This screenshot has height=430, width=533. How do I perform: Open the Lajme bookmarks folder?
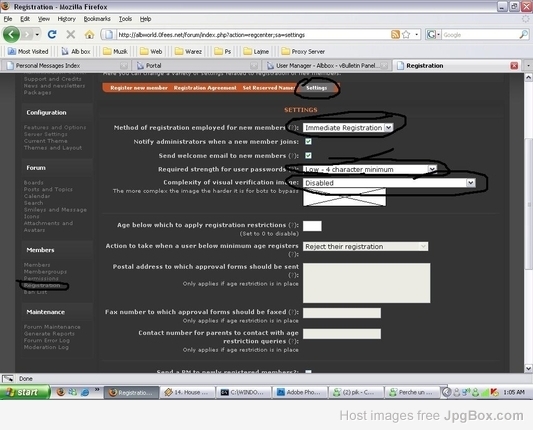(256, 51)
